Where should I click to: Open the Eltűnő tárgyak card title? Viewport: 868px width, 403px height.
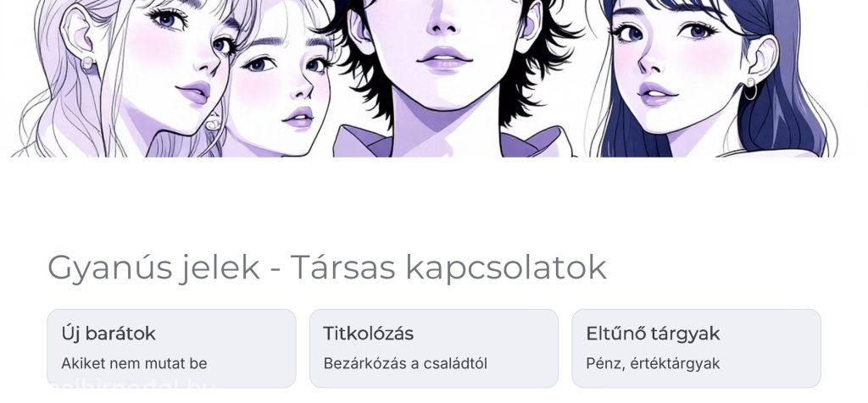(x=653, y=334)
